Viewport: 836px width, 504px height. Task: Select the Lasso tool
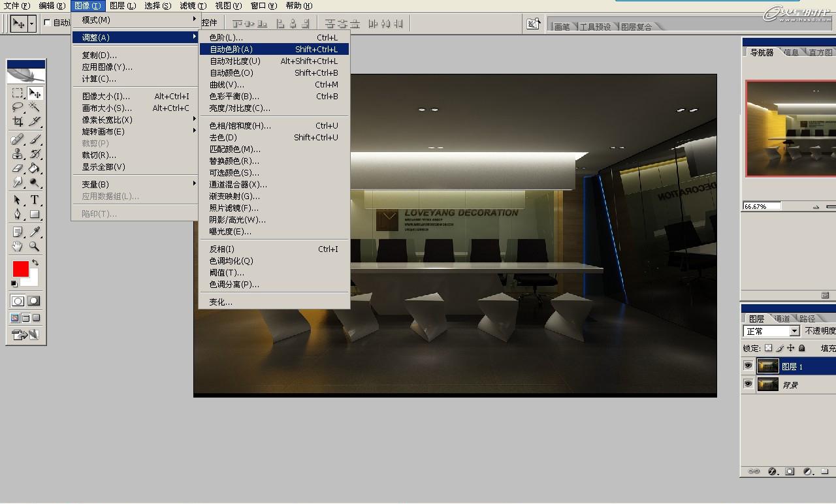pyautogui.click(x=18, y=107)
